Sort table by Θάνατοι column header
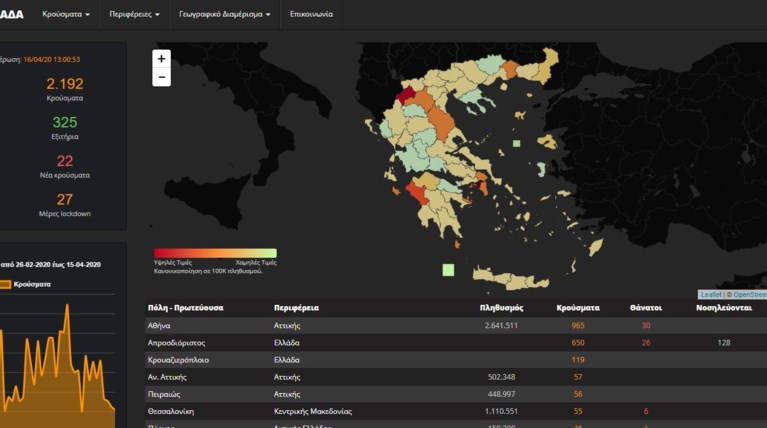The width and height of the screenshot is (767, 428). pyautogui.click(x=646, y=308)
